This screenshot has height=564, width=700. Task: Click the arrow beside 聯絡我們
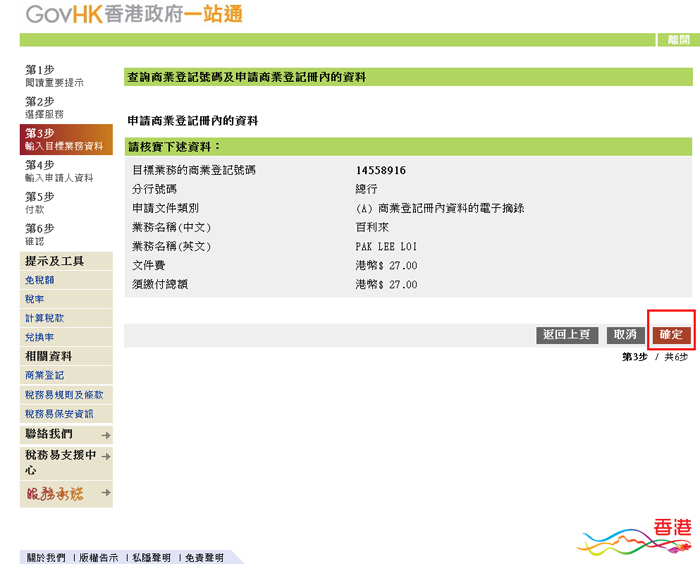(x=106, y=435)
